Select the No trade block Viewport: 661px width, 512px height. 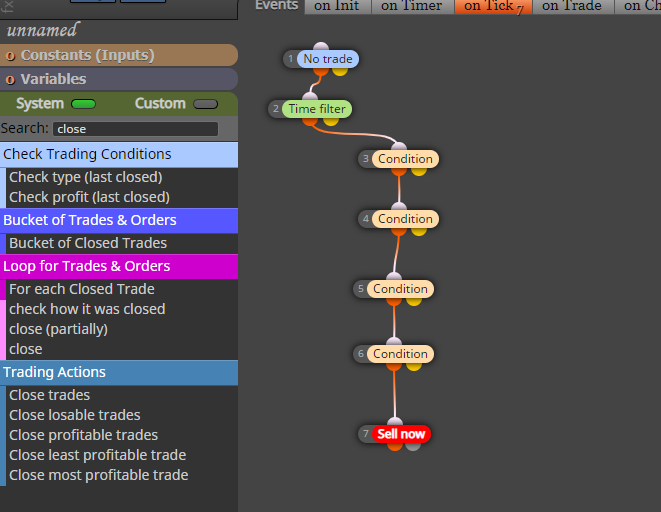(328, 59)
